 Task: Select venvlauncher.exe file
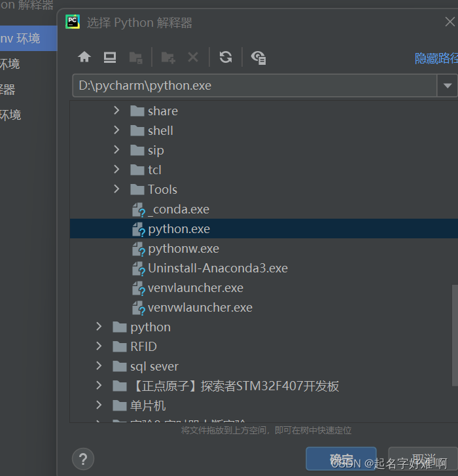tap(196, 288)
